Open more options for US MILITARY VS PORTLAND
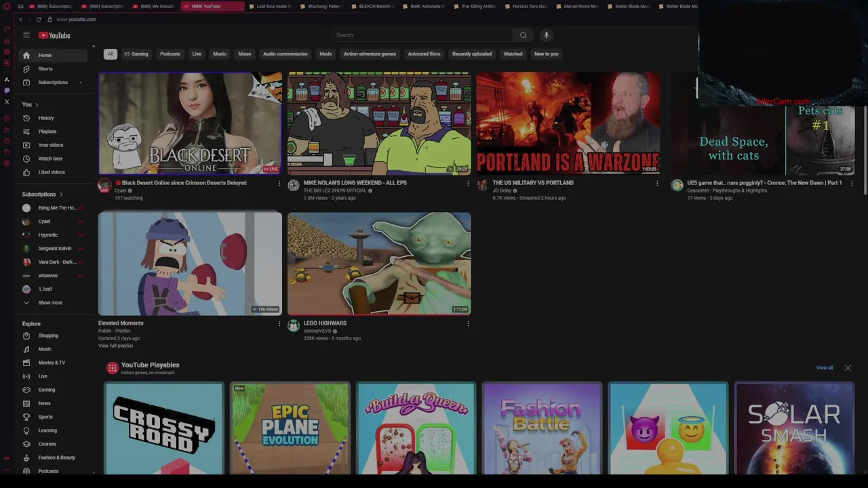This screenshot has height=488, width=868. (656, 183)
